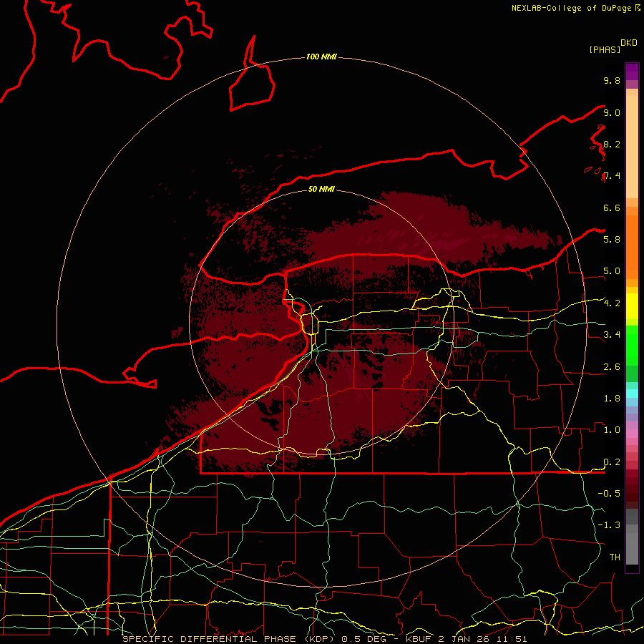
Task: Click the 1.8 legend value
Action: pos(612,399)
